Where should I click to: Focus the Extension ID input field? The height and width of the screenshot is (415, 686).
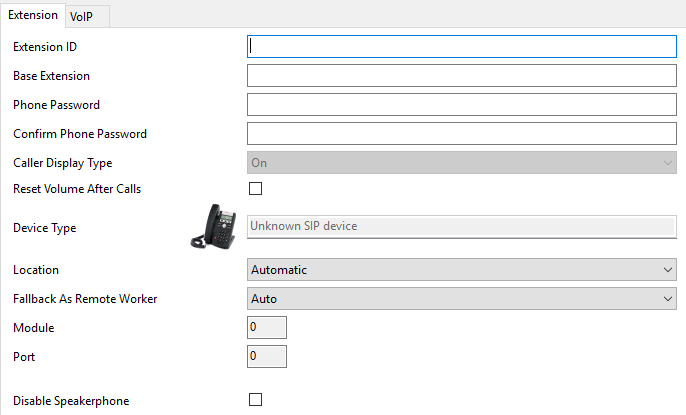(461, 46)
